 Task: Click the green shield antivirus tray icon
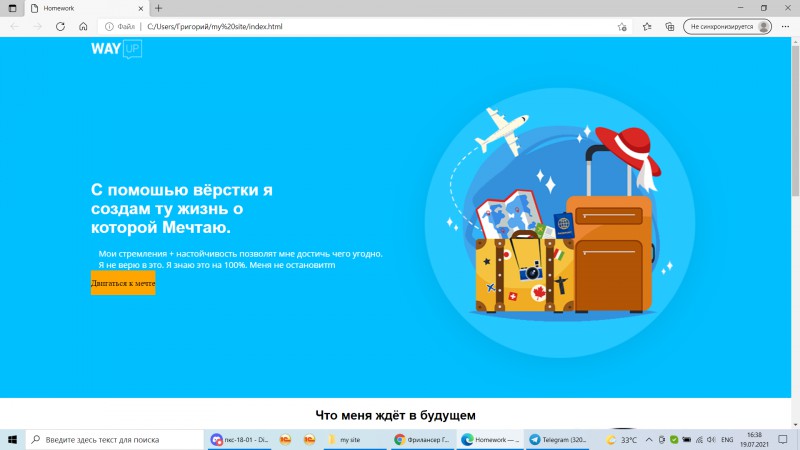point(674,439)
